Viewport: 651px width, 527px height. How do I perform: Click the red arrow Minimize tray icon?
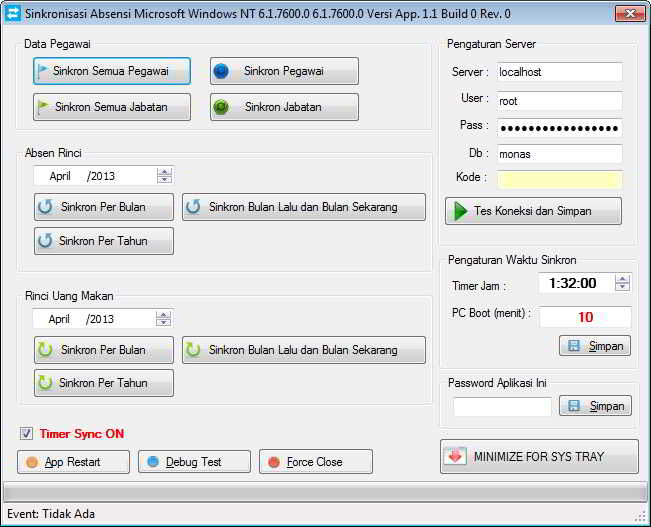456,456
